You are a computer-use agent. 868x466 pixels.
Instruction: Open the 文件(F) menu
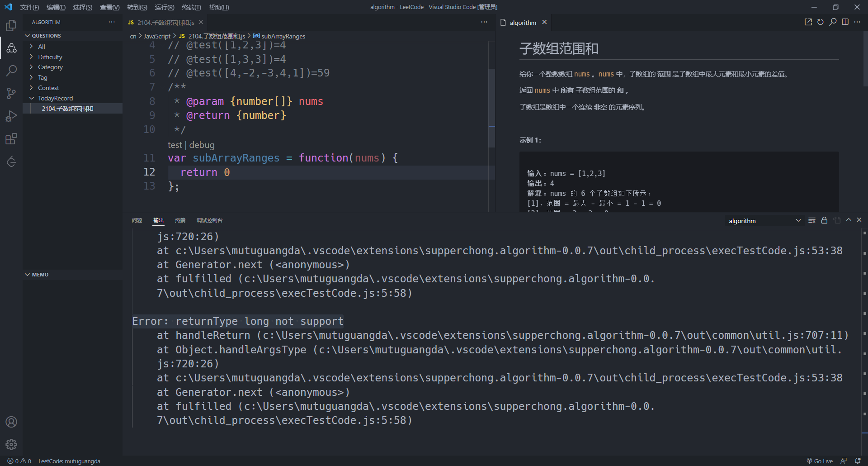click(29, 7)
